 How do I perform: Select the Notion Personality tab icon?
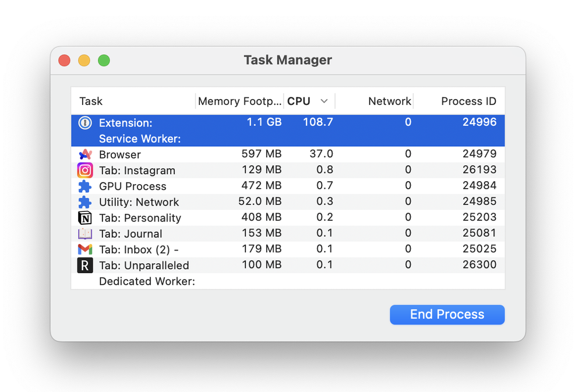click(x=85, y=218)
